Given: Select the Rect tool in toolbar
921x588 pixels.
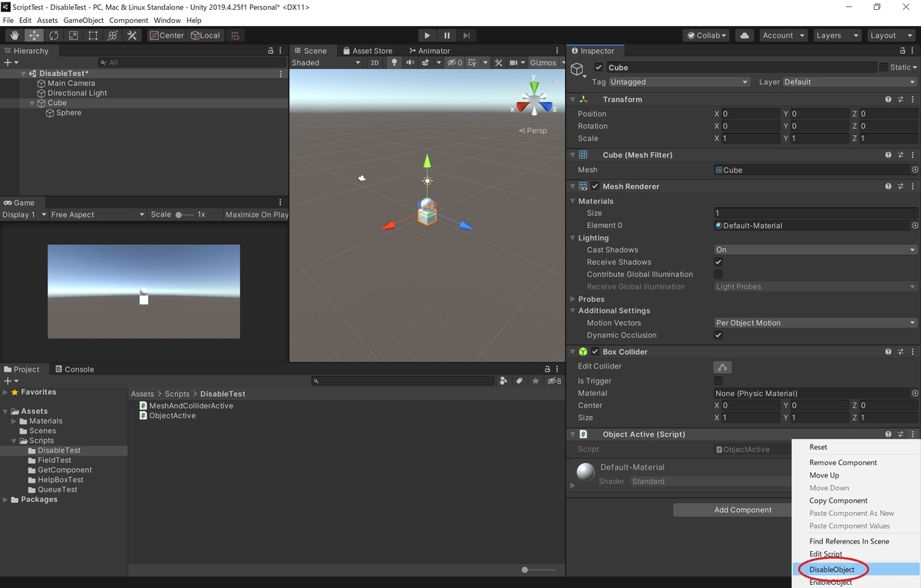Looking at the screenshot, I should point(93,35).
